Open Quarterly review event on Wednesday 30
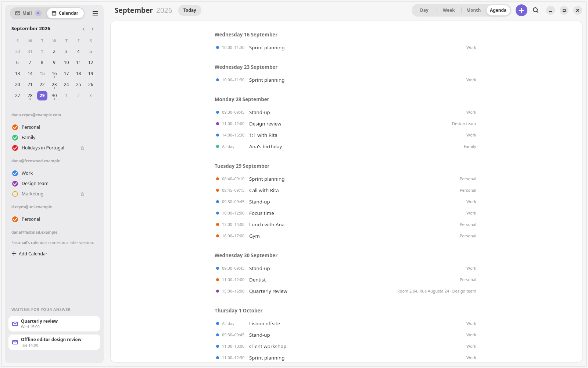The height and width of the screenshot is (368, 588). pos(345,291)
